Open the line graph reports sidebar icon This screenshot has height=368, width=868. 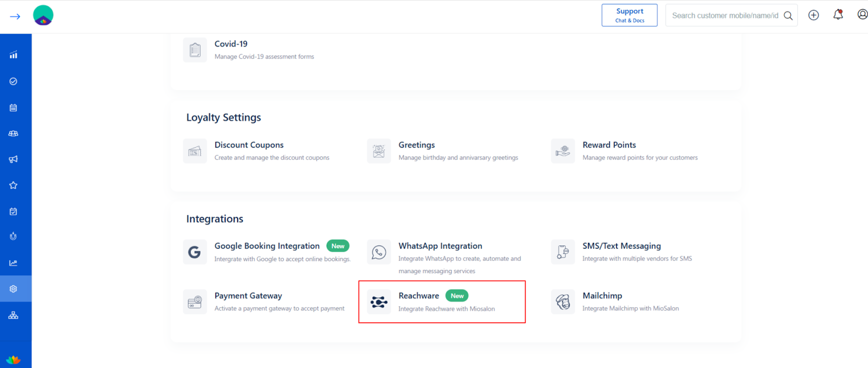pos(14,263)
